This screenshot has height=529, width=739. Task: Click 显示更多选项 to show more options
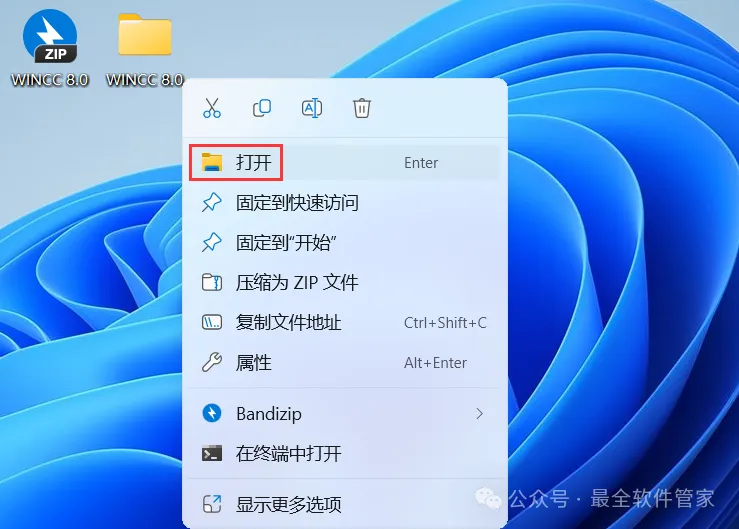[344, 504]
